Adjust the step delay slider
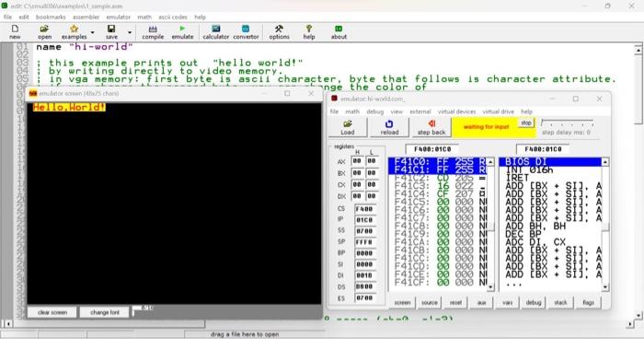The height and width of the screenshot is (339, 644). pos(567,123)
